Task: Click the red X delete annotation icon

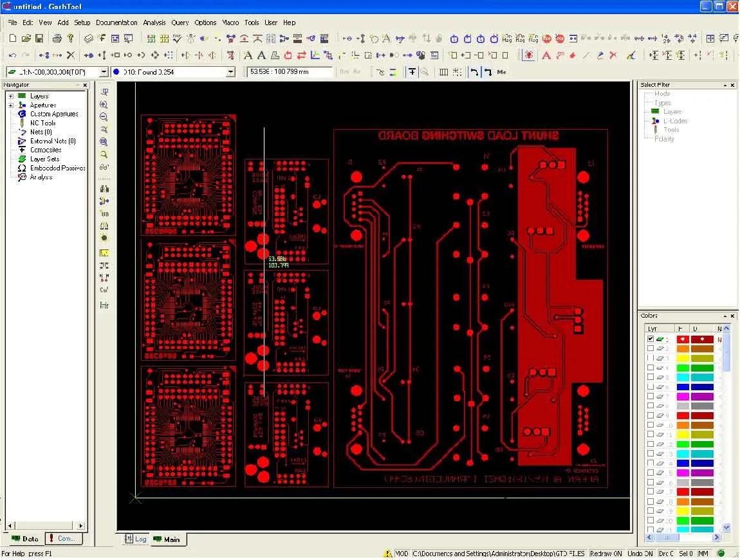Action: point(613,55)
